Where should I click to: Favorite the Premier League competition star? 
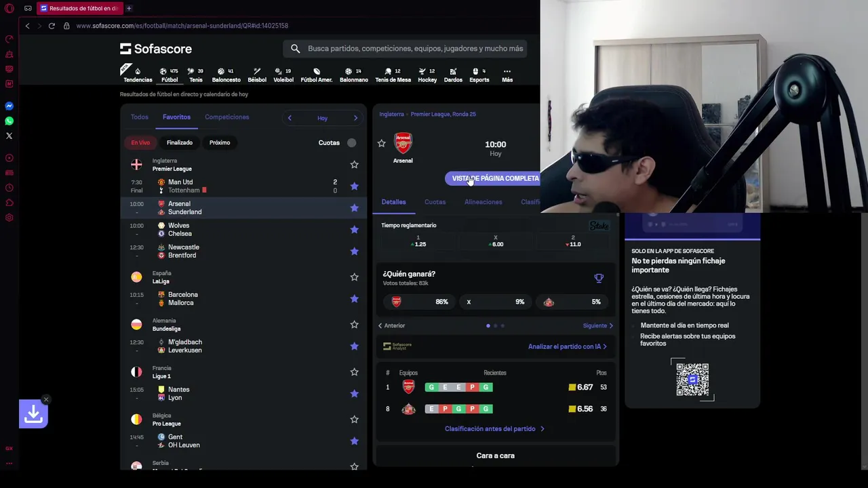click(x=354, y=165)
